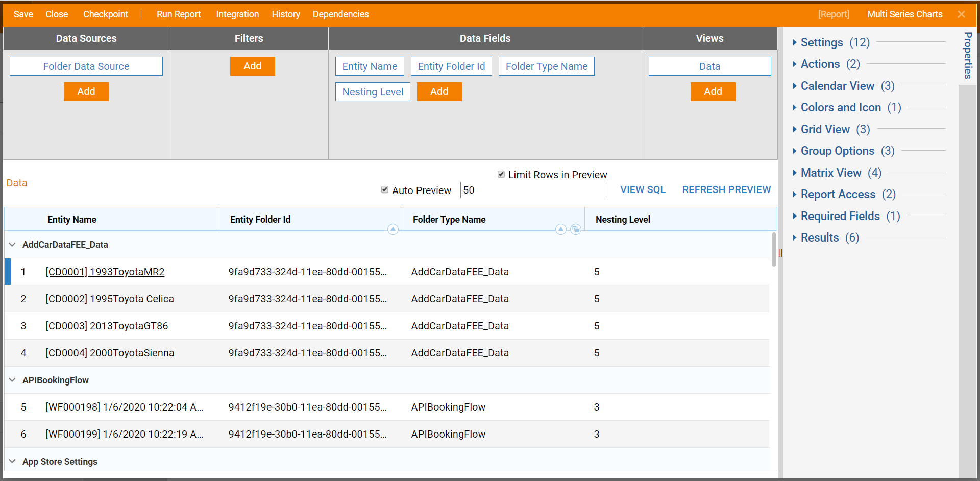The image size is (980, 481).
Task: Click Entity Name column header
Action: point(112,219)
